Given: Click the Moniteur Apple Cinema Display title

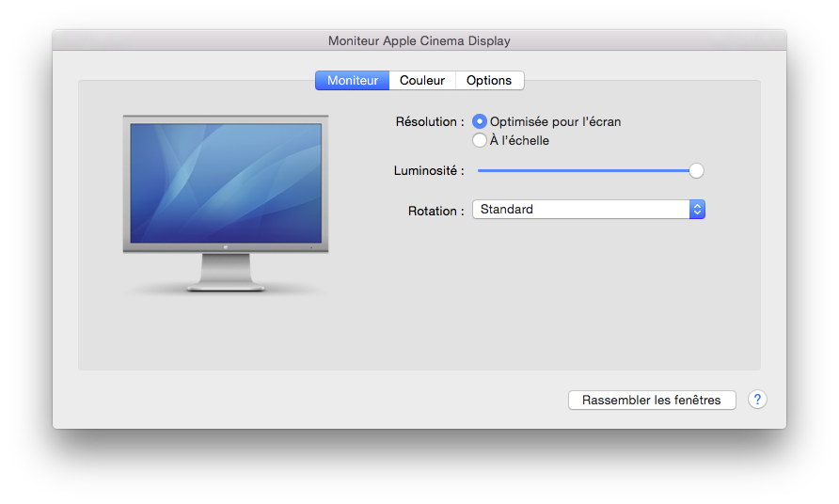Looking at the screenshot, I should (x=419, y=40).
